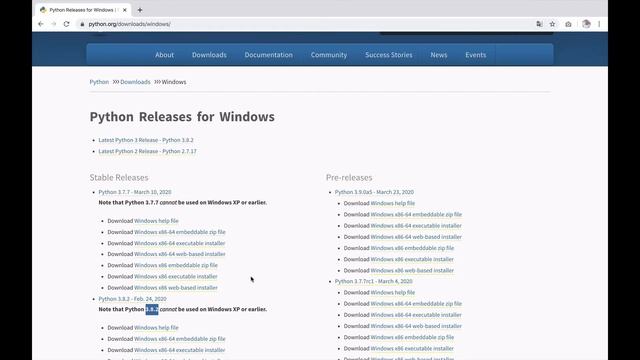Open Latest Python 2 Release - Python 2.7.17

[147, 151]
